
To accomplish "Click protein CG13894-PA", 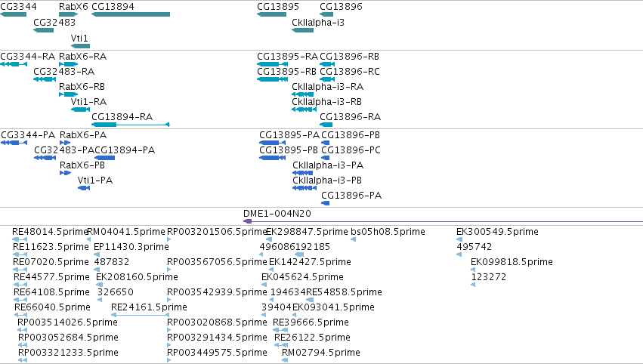I will tap(125, 150).
